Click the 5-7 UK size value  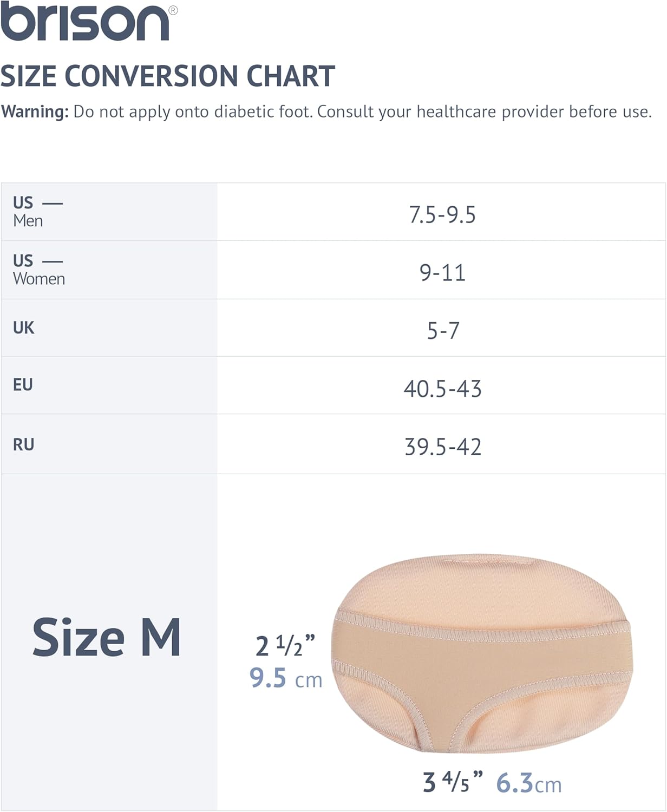[x=443, y=330]
